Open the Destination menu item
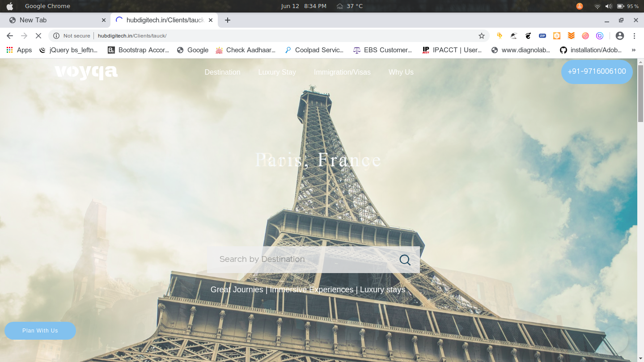Viewport: 644px width, 362px height. (x=222, y=72)
